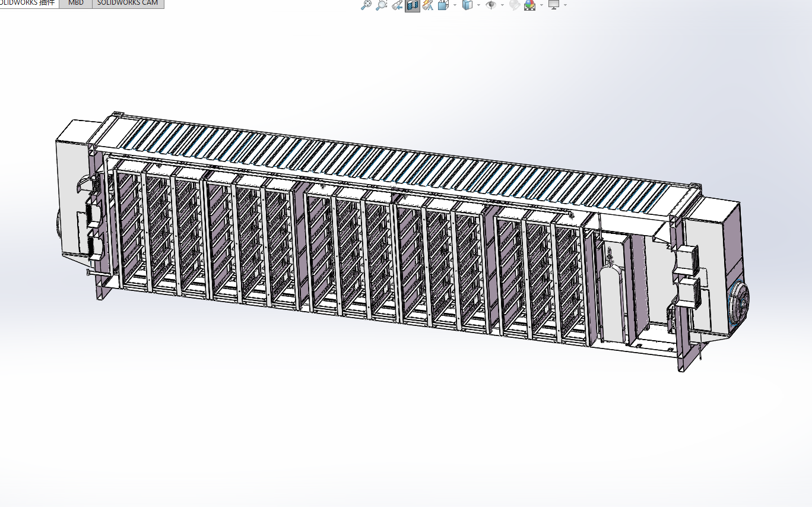Switch to the SOLIDWORKS 插件 tab
This screenshot has height=507, width=812.
click(30, 4)
